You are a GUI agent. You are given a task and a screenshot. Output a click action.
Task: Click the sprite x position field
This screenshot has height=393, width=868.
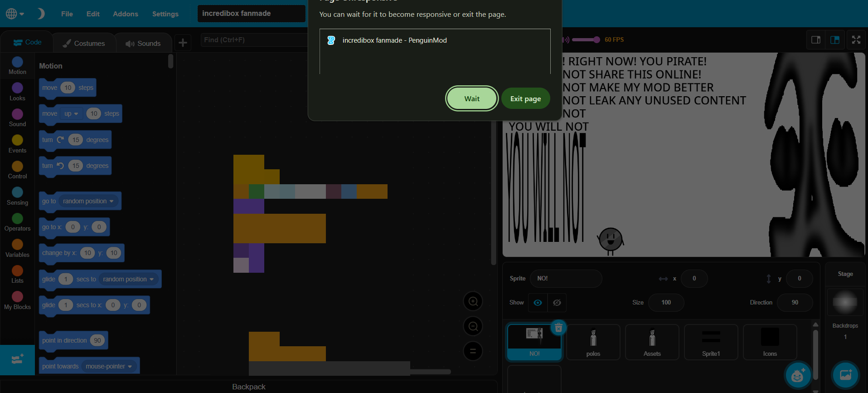coord(694,279)
